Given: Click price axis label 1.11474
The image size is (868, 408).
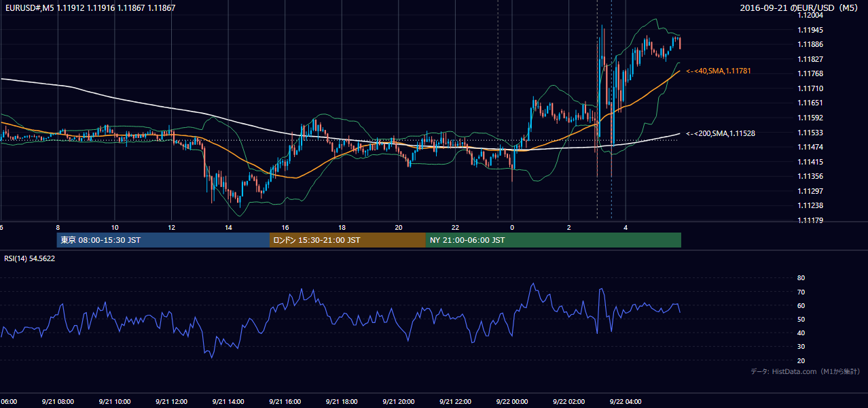Looking at the screenshot, I should pos(812,147).
